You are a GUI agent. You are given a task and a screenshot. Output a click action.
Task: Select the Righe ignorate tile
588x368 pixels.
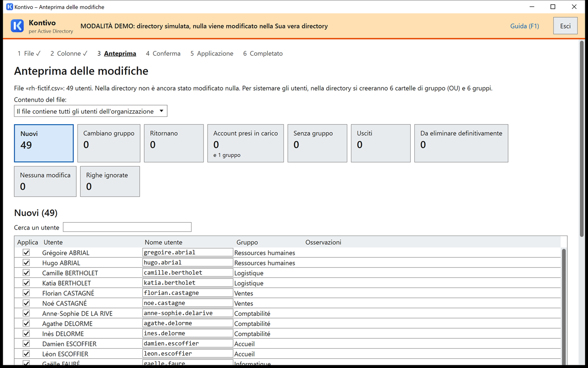pos(110,181)
